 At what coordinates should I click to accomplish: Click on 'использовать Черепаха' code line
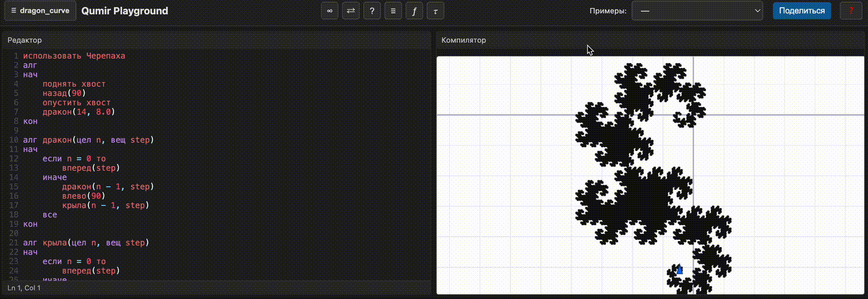click(x=74, y=56)
